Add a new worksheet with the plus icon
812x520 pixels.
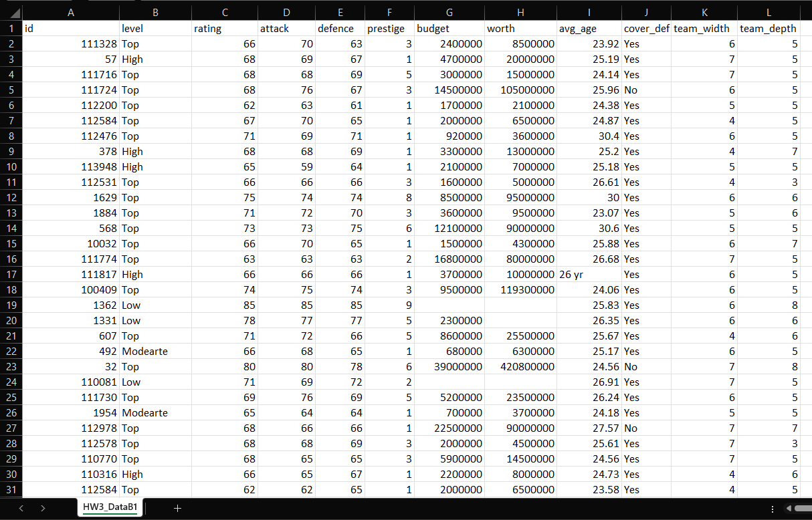click(x=177, y=508)
